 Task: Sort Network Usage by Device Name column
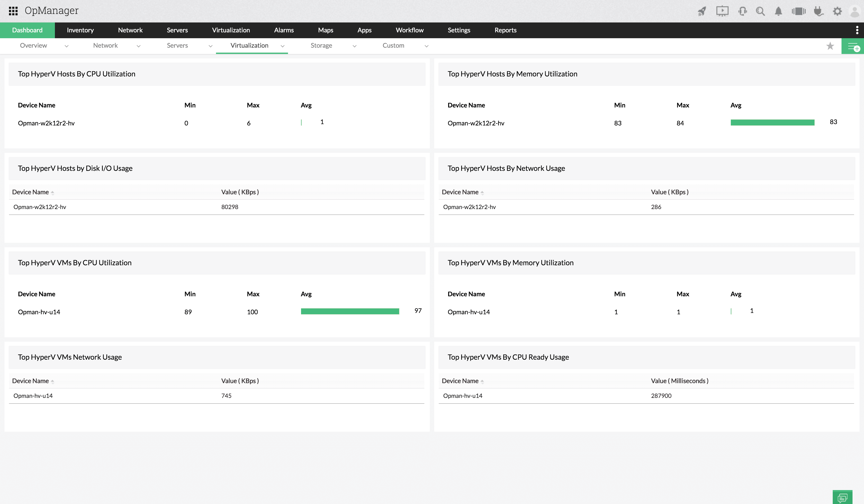[460, 192]
